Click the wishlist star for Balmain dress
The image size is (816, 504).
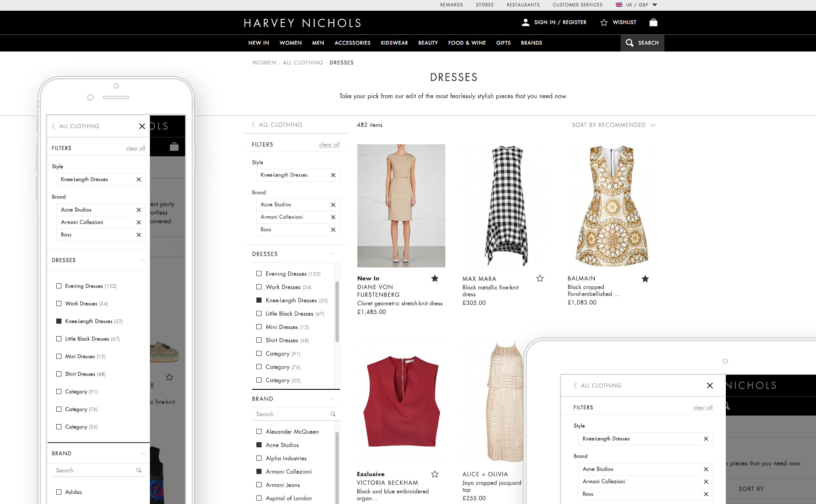645,279
